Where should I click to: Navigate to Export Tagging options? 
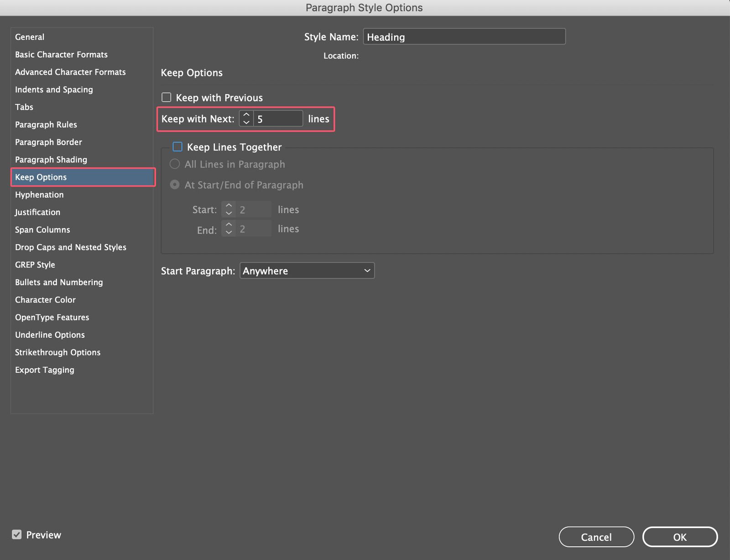(x=45, y=370)
